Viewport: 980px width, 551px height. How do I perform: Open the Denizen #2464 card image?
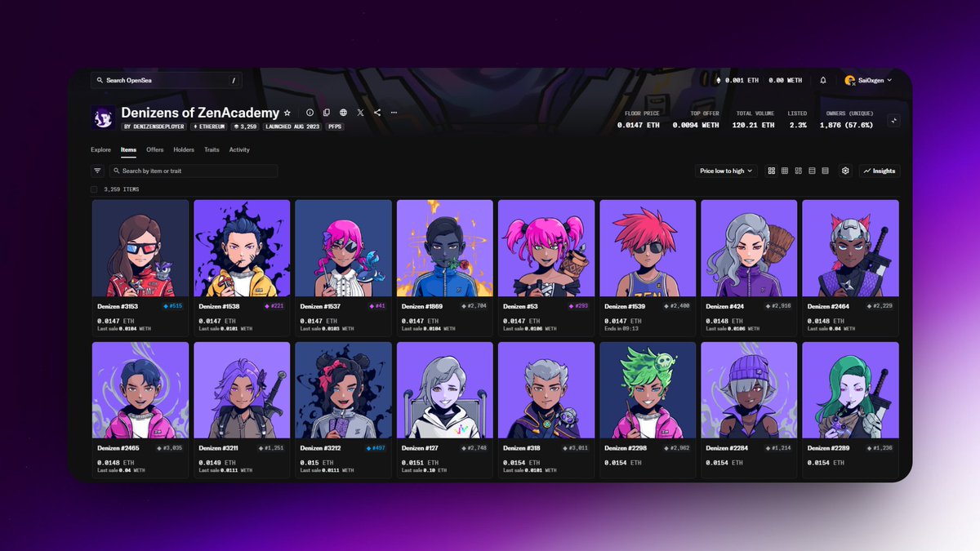[x=850, y=248]
